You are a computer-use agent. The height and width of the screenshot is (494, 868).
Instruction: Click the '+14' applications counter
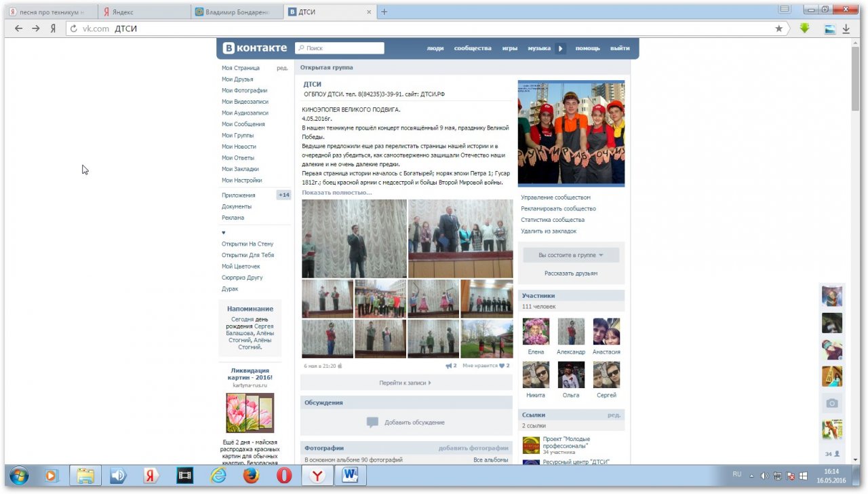(x=283, y=195)
